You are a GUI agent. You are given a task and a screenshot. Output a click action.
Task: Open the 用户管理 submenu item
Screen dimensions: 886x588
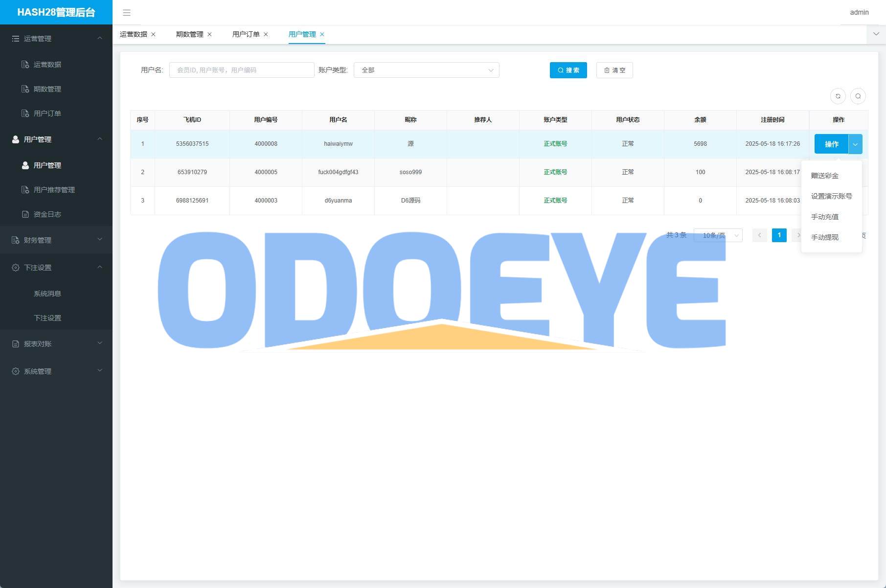pos(56,165)
